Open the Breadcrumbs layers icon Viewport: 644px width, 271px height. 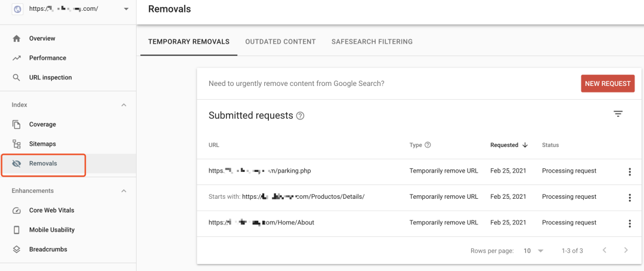pyautogui.click(x=17, y=250)
